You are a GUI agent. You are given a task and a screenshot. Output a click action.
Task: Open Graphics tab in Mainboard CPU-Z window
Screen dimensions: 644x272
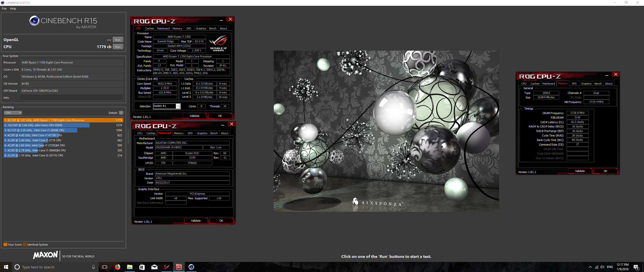tap(202, 133)
